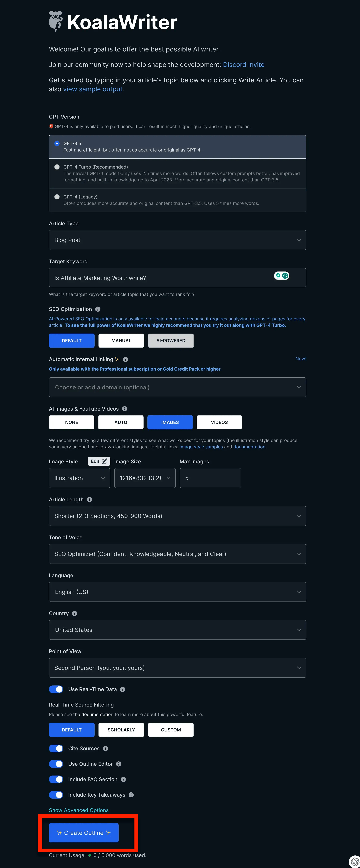
Task: Click the AI Images & YouTube Videos info icon
Action: (x=124, y=409)
